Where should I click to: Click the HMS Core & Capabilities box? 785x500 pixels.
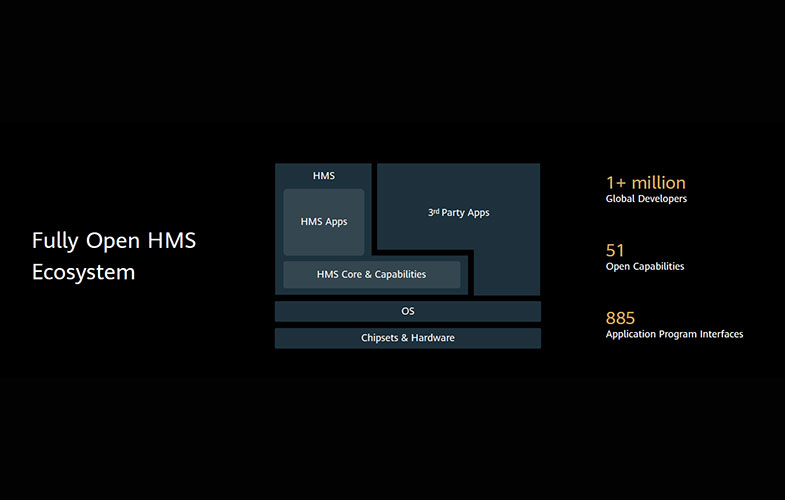(x=371, y=274)
